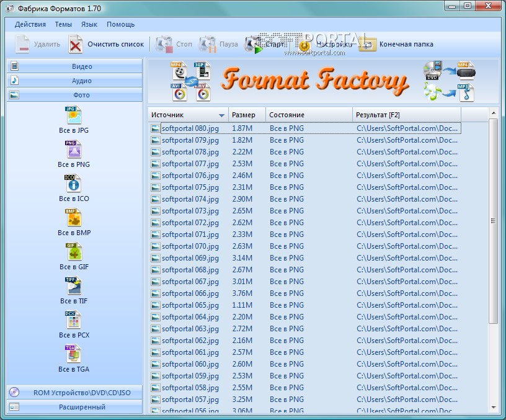Select the Все в JPG conversion icon
Image resolution: width=506 pixels, height=420 pixels.
click(74, 115)
